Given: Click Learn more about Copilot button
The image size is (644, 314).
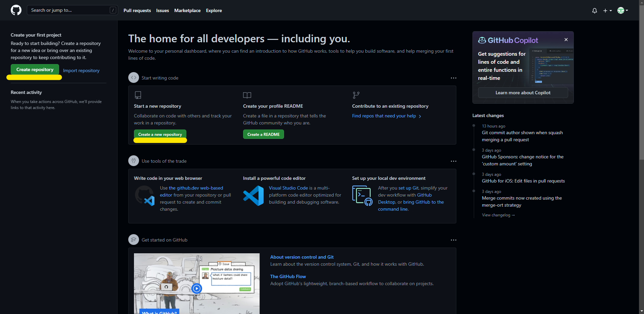Looking at the screenshot, I should click(523, 93).
